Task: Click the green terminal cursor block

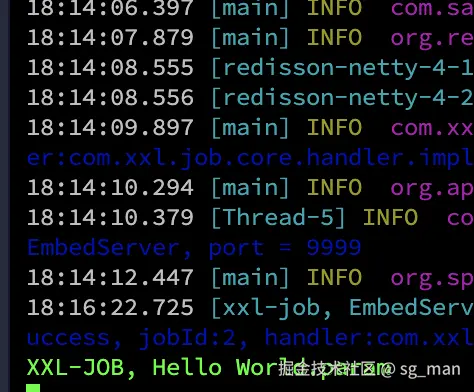Action: coord(33,388)
